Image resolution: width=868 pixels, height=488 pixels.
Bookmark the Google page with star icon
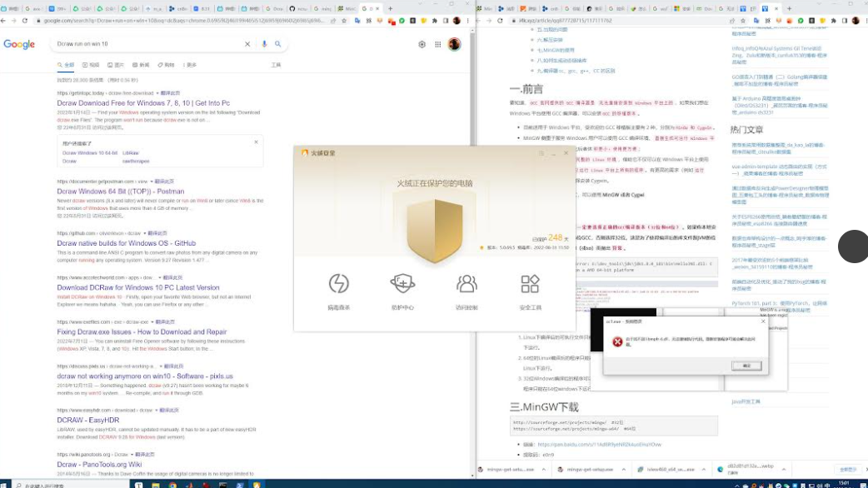coord(344,21)
